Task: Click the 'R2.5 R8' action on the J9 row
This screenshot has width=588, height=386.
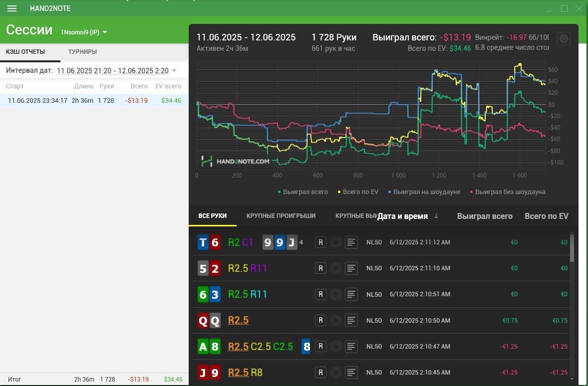Action: [x=245, y=373]
